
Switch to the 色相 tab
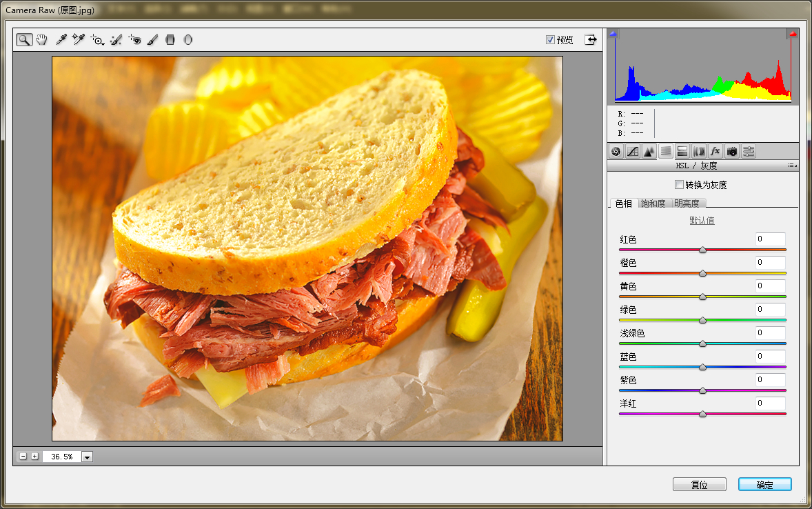[x=624, y=203]
